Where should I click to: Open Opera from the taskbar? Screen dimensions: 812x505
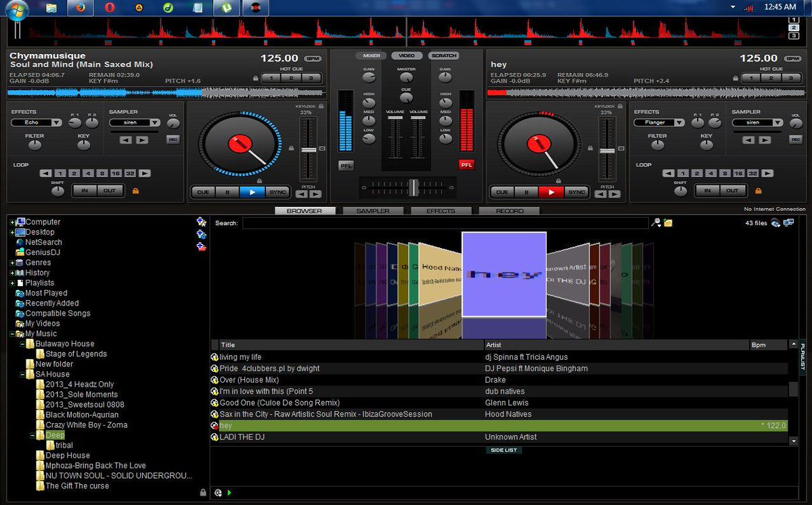pos(109,7)
